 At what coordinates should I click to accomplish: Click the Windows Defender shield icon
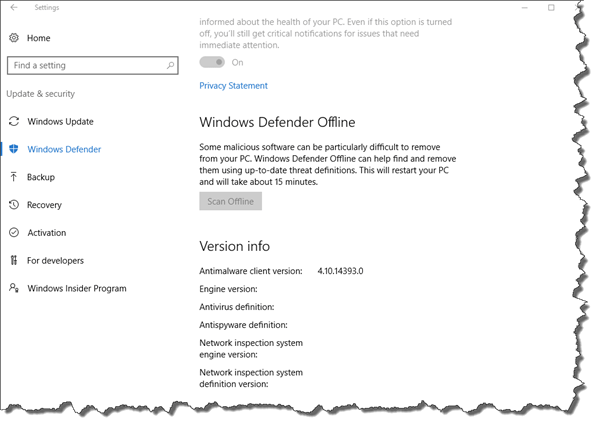click(14, 149)
